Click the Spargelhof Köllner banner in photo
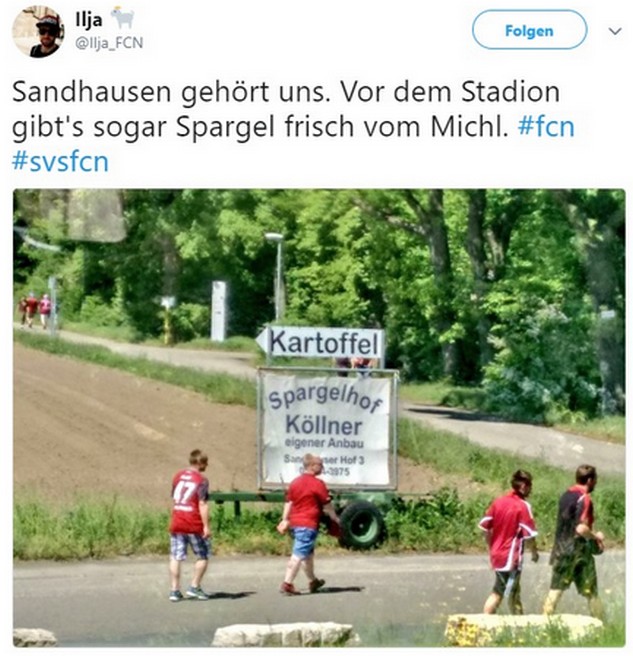The height and width of the screenshot is (656, 633). pyautogui.click(x=327, y=429)
